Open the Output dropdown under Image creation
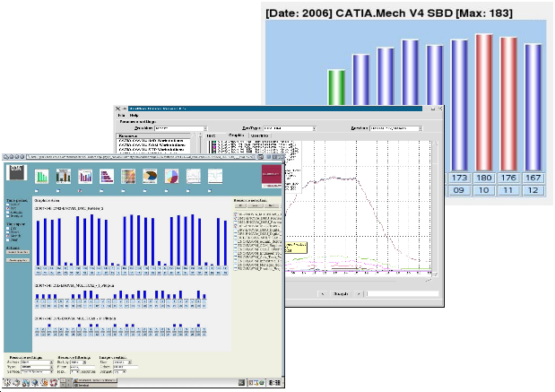555x392 pixels. click(119, 371)
